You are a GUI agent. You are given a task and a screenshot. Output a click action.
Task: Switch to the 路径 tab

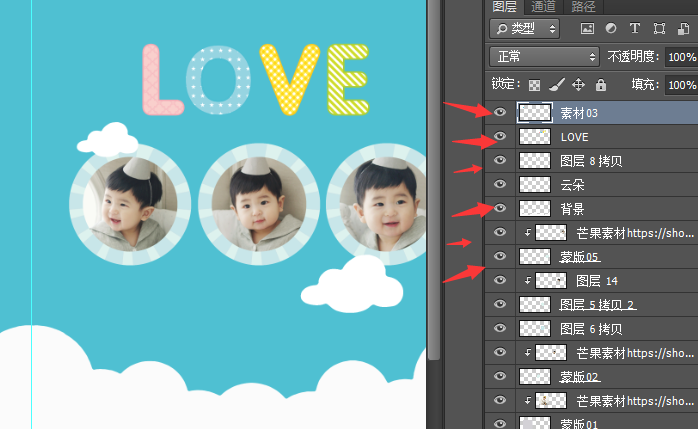(583, 6)
